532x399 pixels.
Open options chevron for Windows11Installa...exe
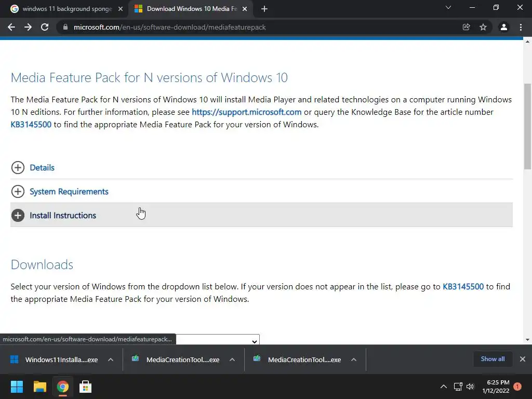111,360
